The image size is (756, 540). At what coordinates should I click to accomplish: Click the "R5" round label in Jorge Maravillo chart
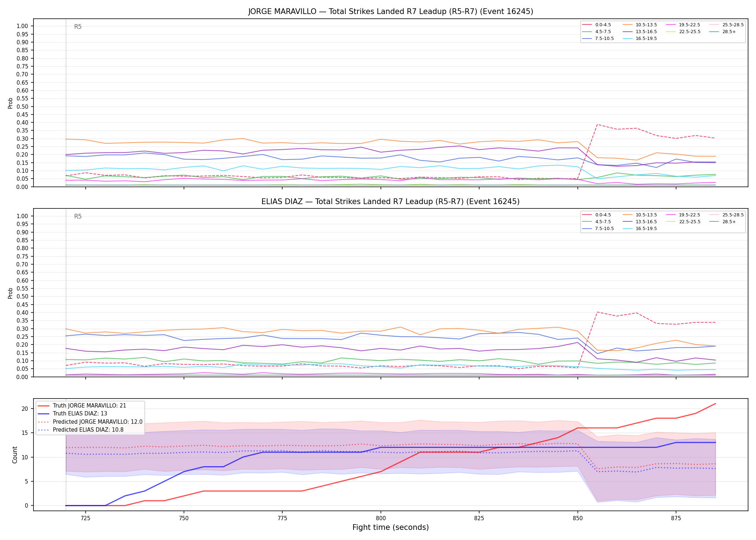78,27
